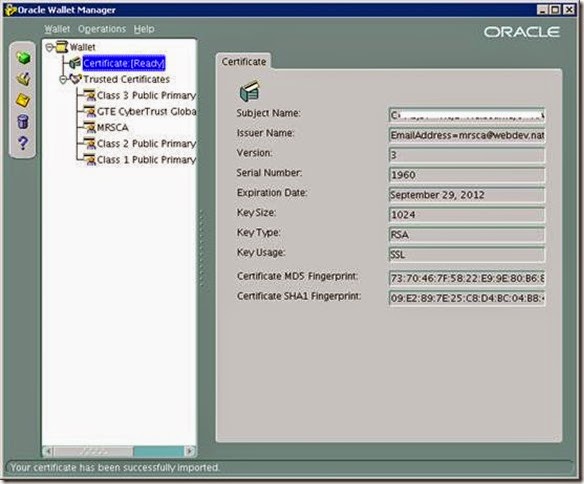The image size is (584, 484).
Task: Click the 'Certificate SHA1 Fingerprint:' label
Action: pos(299,296)
